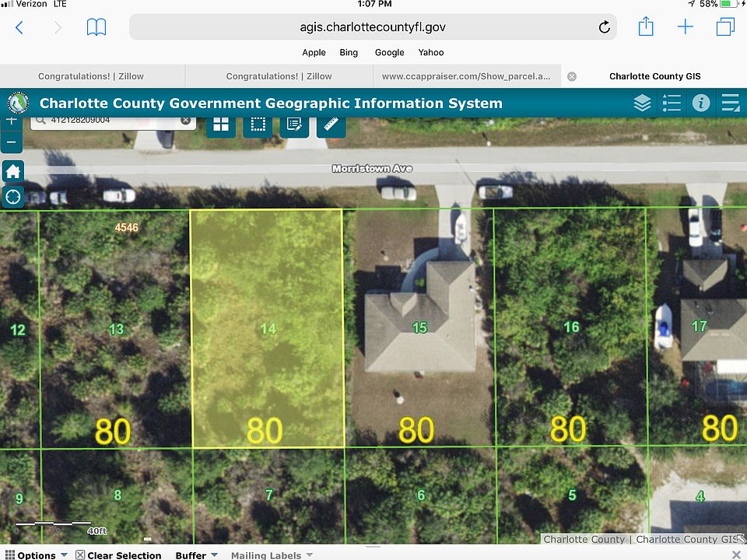
Task: Go to the map Home extent
Action: [13, 171]
